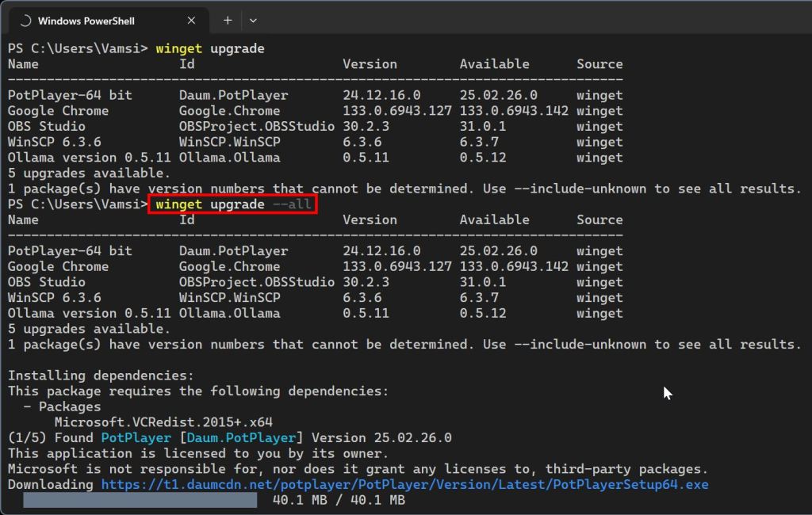Click the 'Version 25.02.26.0' text in Found line

381,438
